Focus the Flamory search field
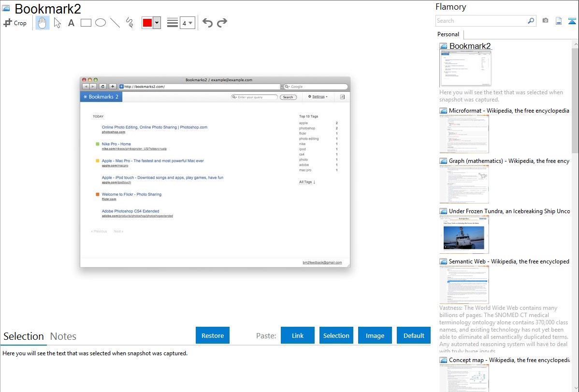 (481, 21)
